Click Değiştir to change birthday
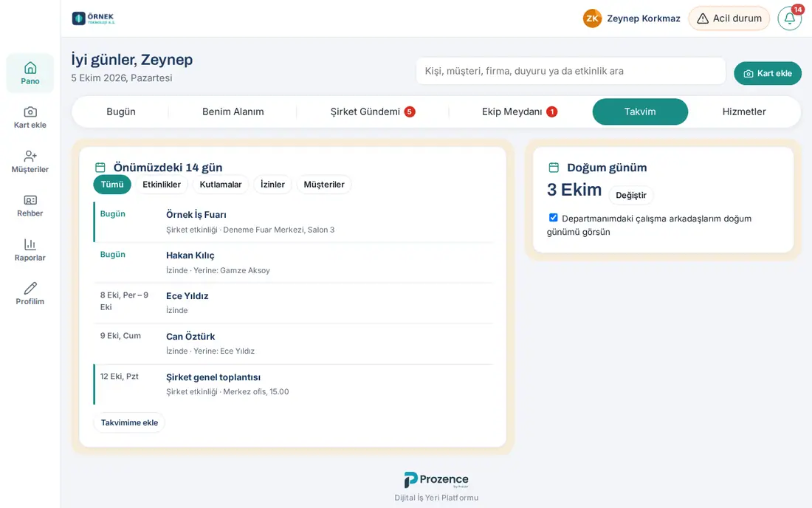 click(x=630, y=195)
